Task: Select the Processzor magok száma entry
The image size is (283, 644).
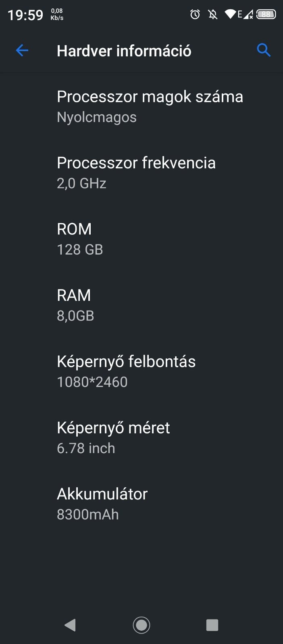Action: 150,106
